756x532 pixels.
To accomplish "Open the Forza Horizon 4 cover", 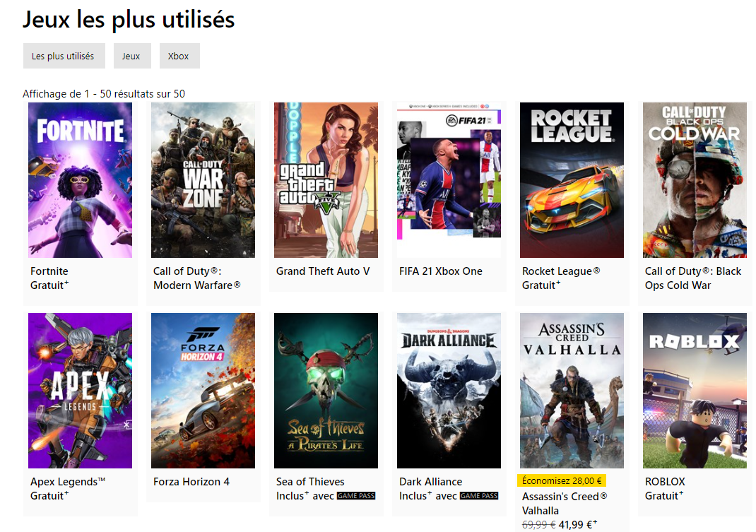I will [203, 391].
